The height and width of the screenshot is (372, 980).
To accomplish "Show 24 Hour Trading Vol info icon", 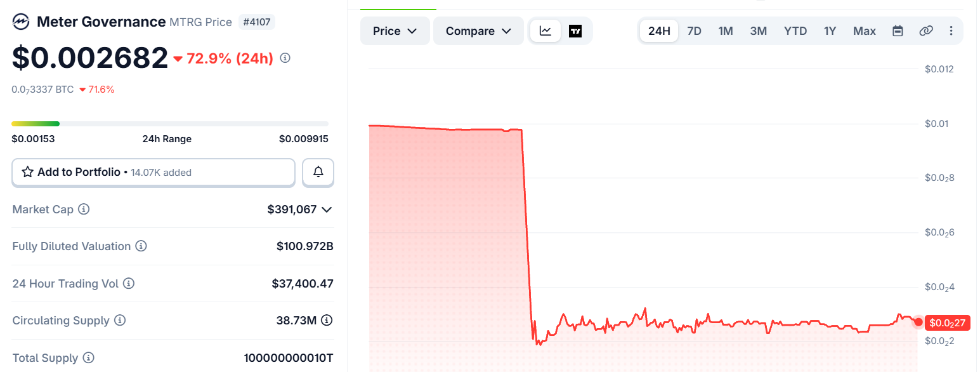I will click(x=129, y=283).
